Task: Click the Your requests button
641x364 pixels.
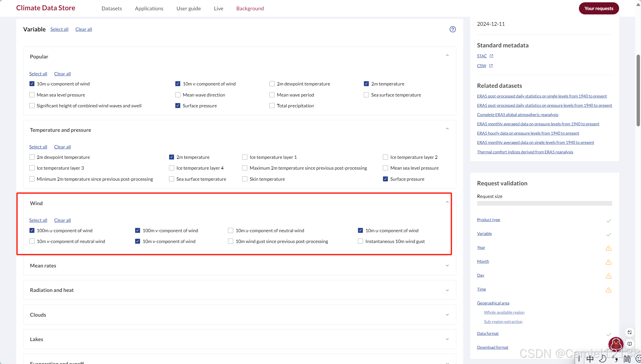Action: click(598, 8)
